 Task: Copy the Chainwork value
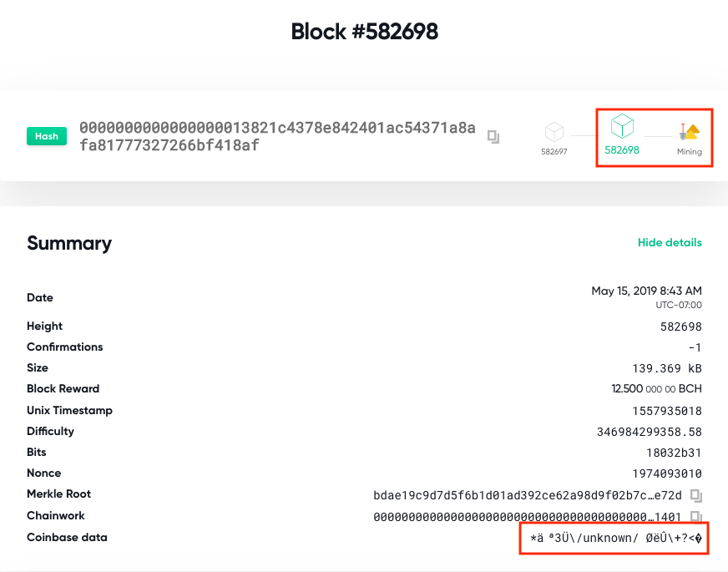(696, 517)
